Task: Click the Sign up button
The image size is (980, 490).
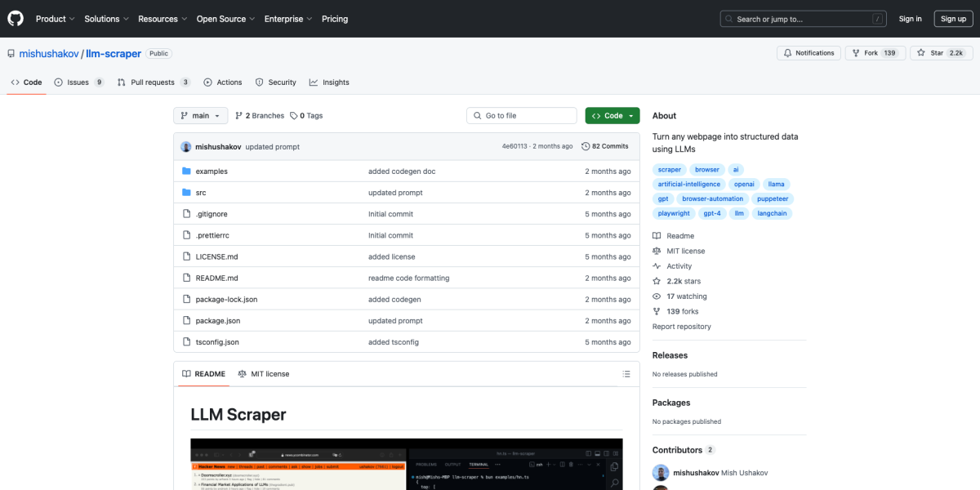Action: tap(953, 19)
